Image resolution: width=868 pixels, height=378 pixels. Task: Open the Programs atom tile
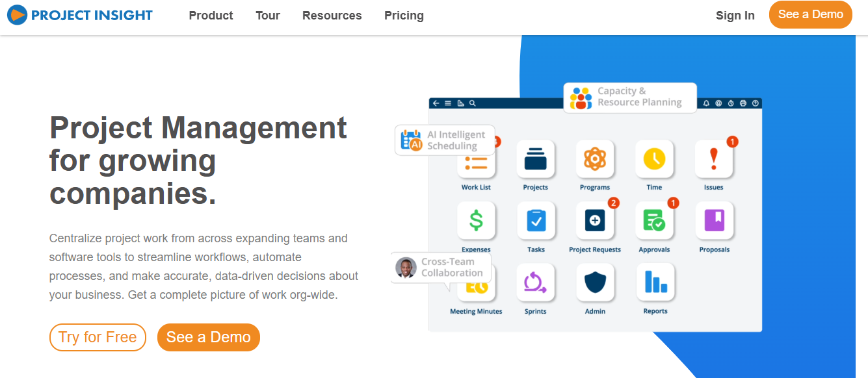point(595,158)
